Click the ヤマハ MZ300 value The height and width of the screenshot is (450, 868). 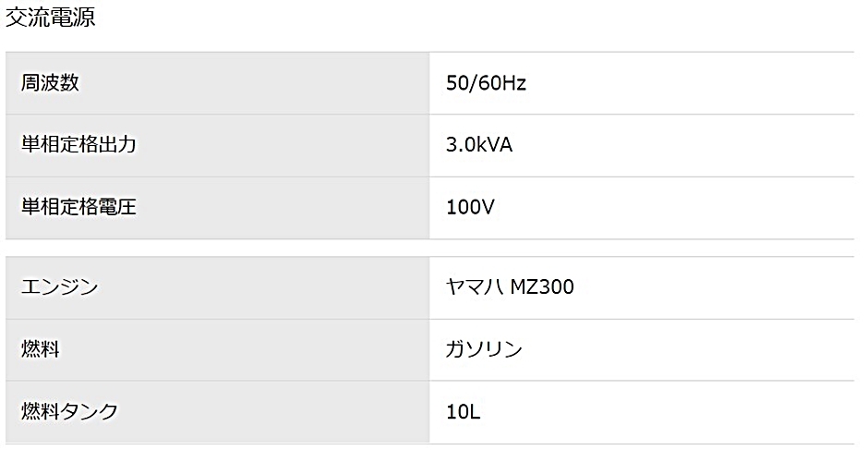coord(510,287)
